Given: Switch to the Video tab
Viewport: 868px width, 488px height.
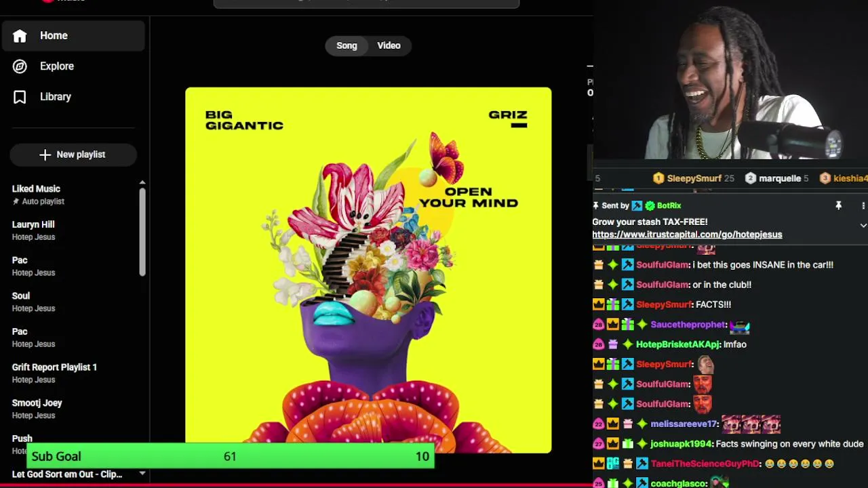Looking at the screenshot, I should point(389,45).
